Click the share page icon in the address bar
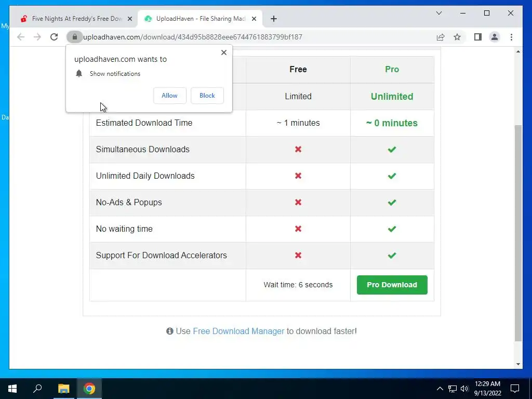This screenshot has height=399, width=532. point(441,37)
